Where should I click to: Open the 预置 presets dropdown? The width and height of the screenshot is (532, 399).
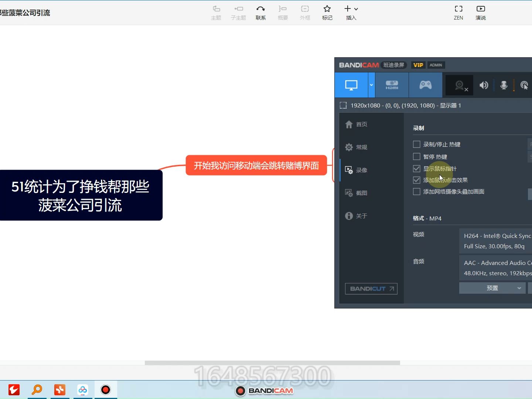pos(492,288)
